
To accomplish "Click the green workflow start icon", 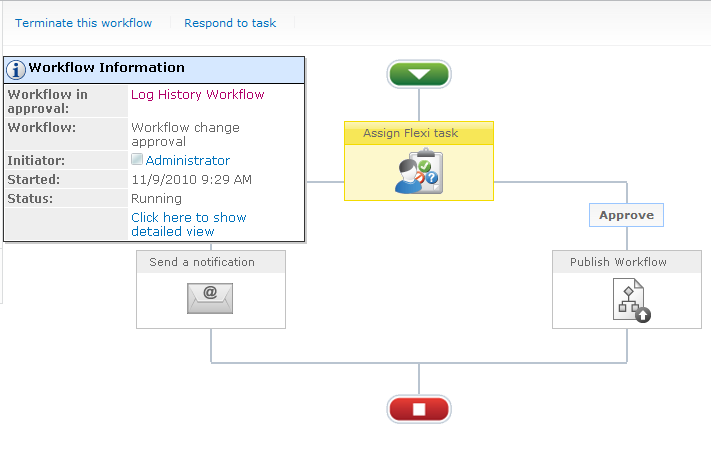I will [419, 74].
